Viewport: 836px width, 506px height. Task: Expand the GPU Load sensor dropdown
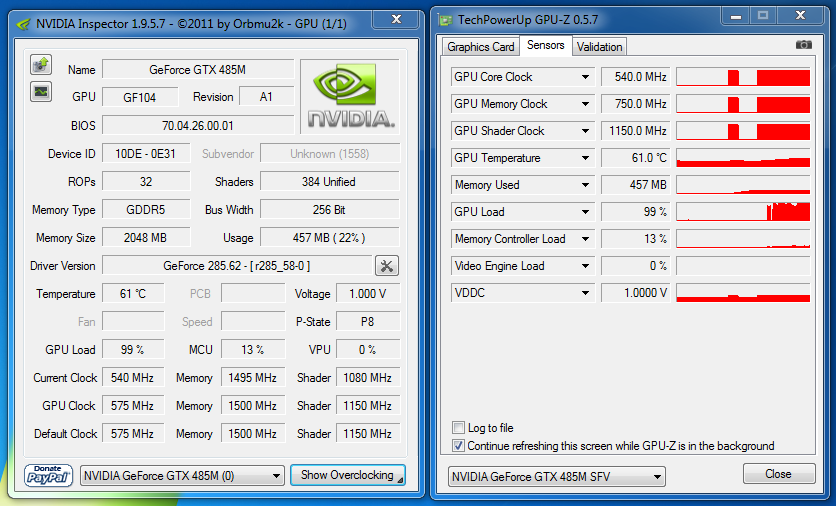coord(585,212)
